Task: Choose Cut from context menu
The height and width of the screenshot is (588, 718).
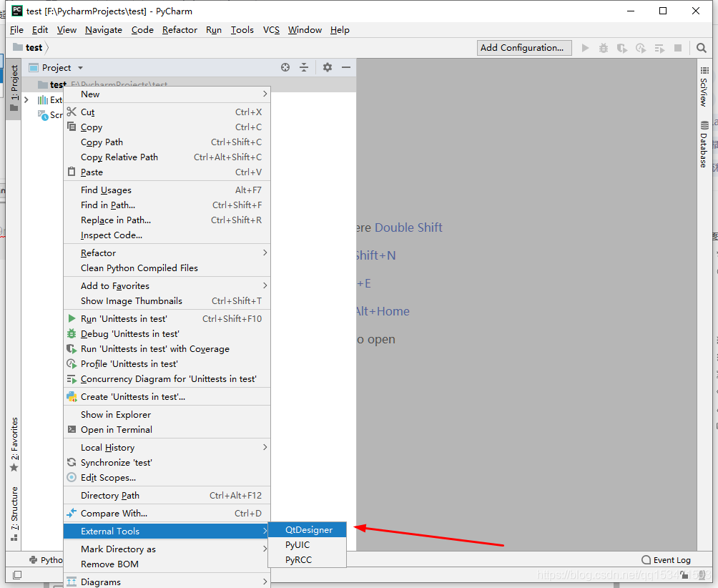Action: (x=167, y=112)
